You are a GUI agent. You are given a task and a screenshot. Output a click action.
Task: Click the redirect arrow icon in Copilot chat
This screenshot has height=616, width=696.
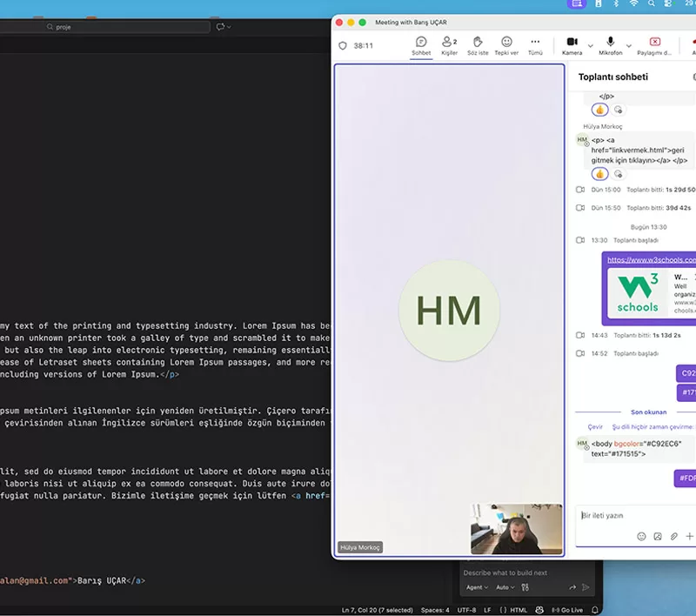(572, 587)
